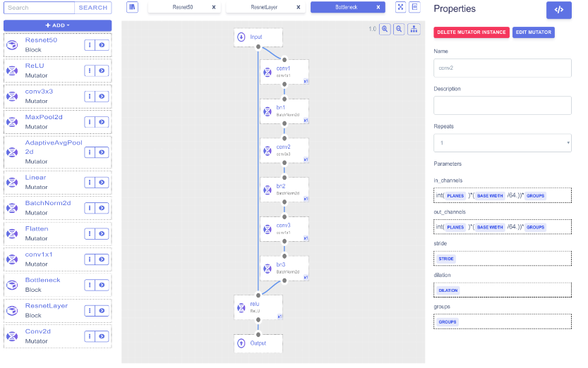
Task: Open the code view button
Action: (559, 10)
